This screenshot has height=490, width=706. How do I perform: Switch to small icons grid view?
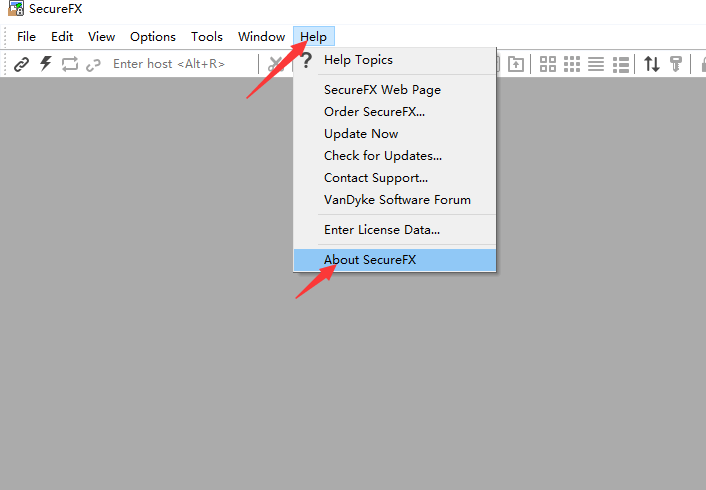pyautogui.click(x=572, y=64)
